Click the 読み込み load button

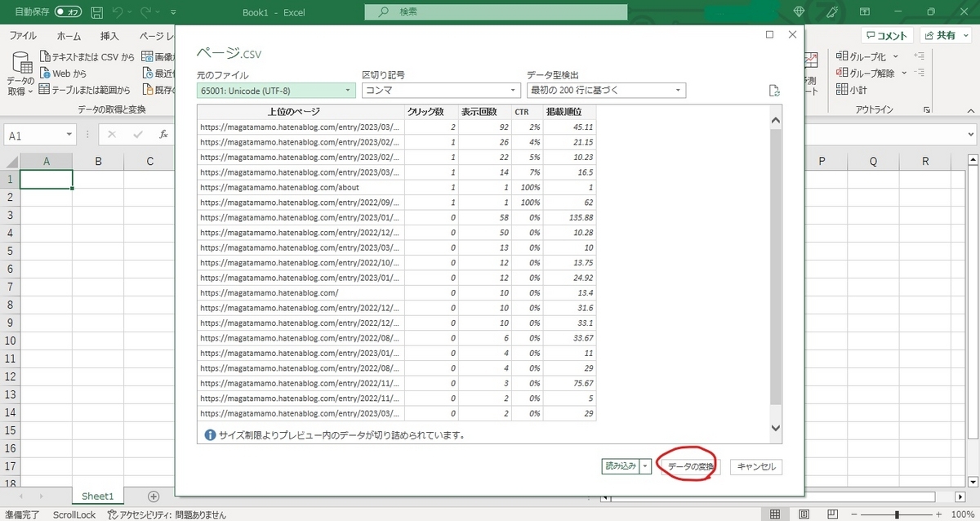click(619, 466)
